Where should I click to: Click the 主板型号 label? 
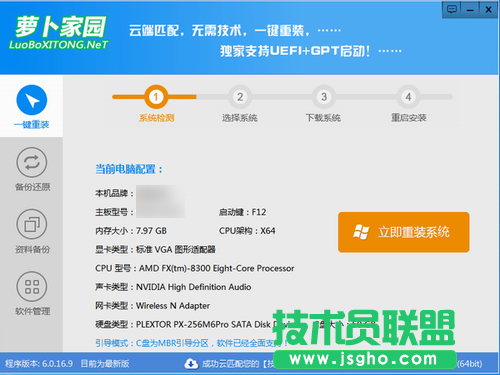[114, 212]
